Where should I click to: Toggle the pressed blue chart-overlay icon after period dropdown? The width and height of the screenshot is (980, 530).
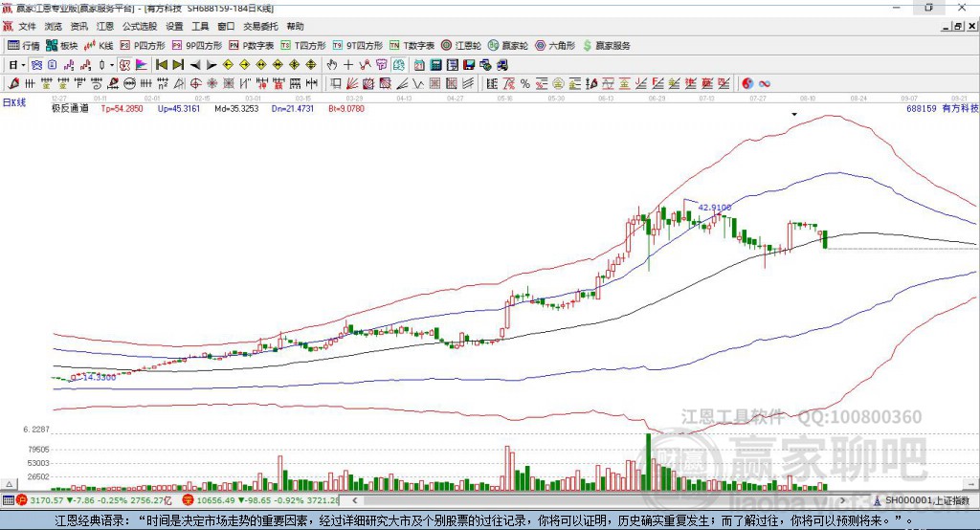pyautogui.click(x=36, y=65)
